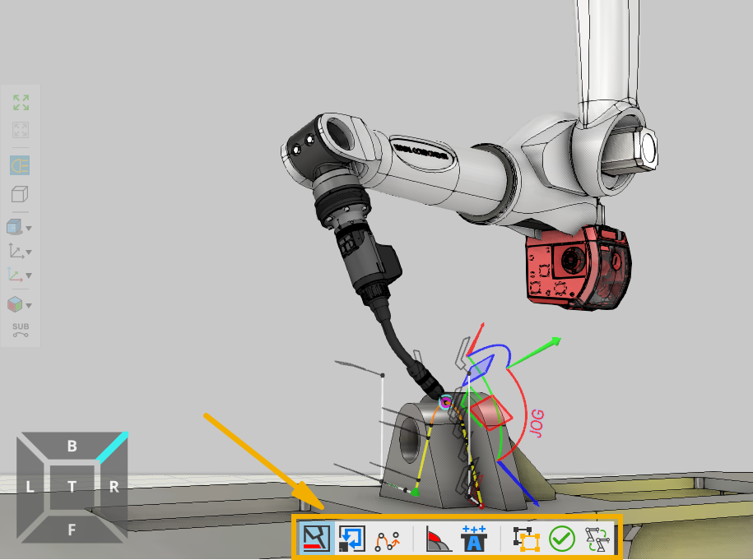Open the black axes dropdown arrow
This screenshot has height=560, width=753.
[30, 252]
